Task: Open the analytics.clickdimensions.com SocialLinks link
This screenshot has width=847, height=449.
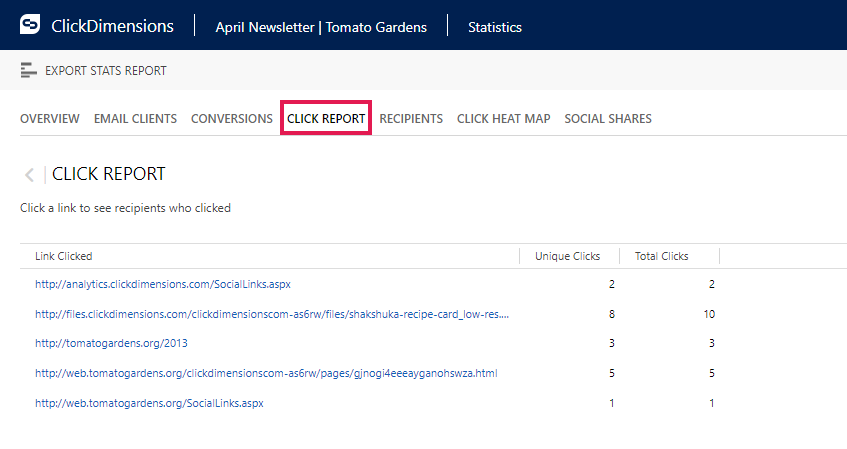Action: (163, 284)
